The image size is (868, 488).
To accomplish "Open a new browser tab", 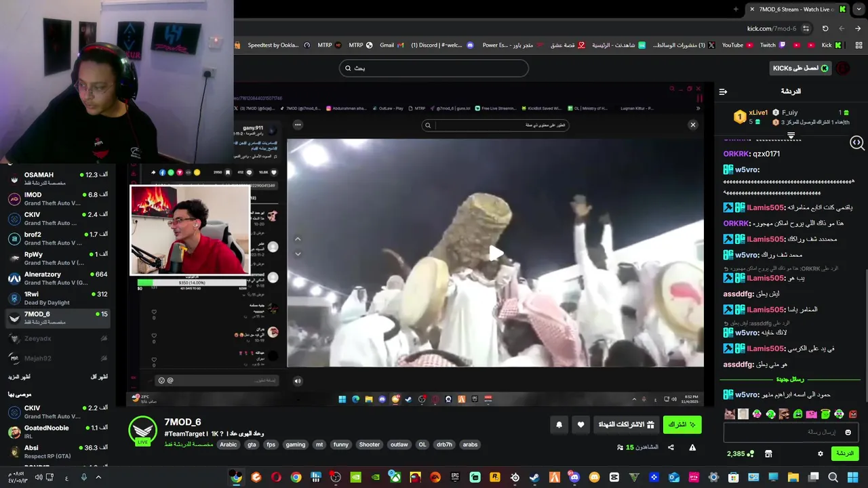I will pos(736,9).
